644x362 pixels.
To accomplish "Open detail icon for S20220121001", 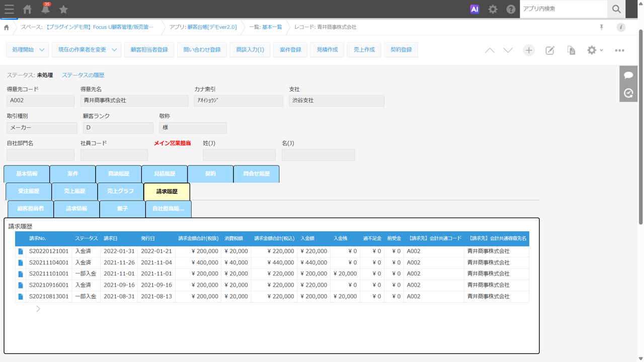I will click(x=21, y=251).
